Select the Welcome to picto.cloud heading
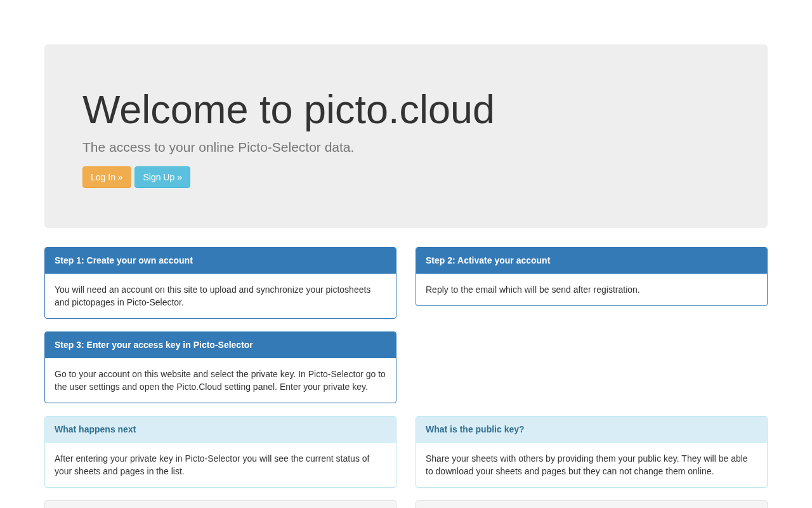Viewport: 812px width, 508px height. click(289, 109)
